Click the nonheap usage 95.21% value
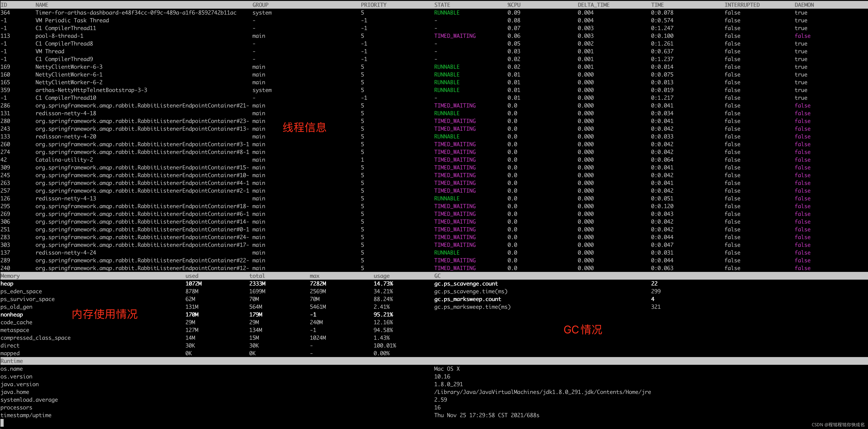The height and width of the screenshot is (429, 868). [x=383, y=314]
